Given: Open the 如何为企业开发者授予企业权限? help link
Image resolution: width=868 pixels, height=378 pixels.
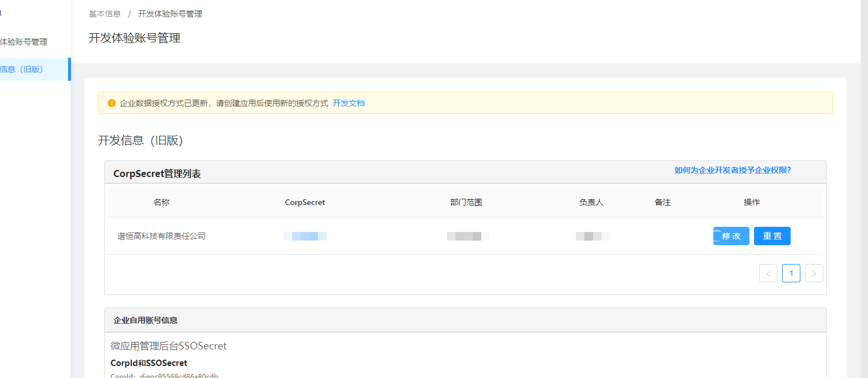Looking at the screenshot, I should [732, 170].
